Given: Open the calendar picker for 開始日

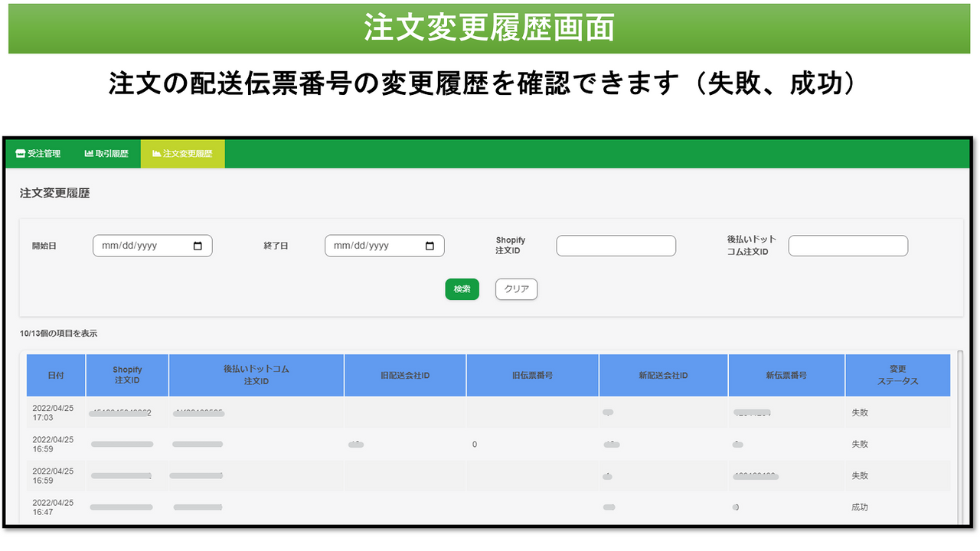Looking at the screenshot, I should [198, 246].
